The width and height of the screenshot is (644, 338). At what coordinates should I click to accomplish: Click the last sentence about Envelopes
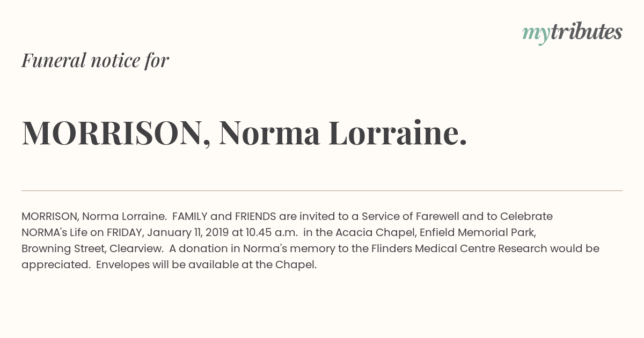click(x=206, y=264)
